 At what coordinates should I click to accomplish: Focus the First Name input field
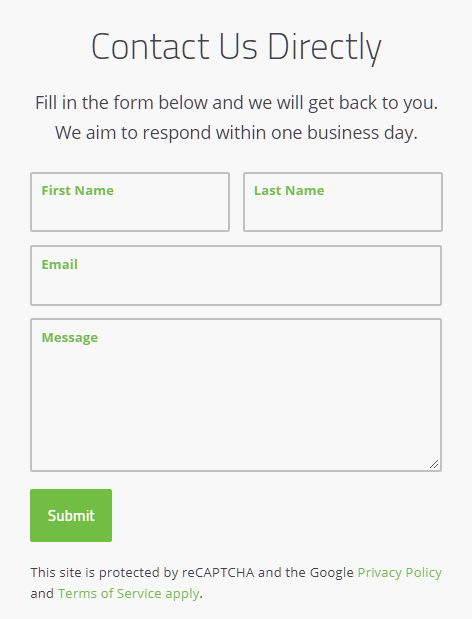(x=130, y=202)
